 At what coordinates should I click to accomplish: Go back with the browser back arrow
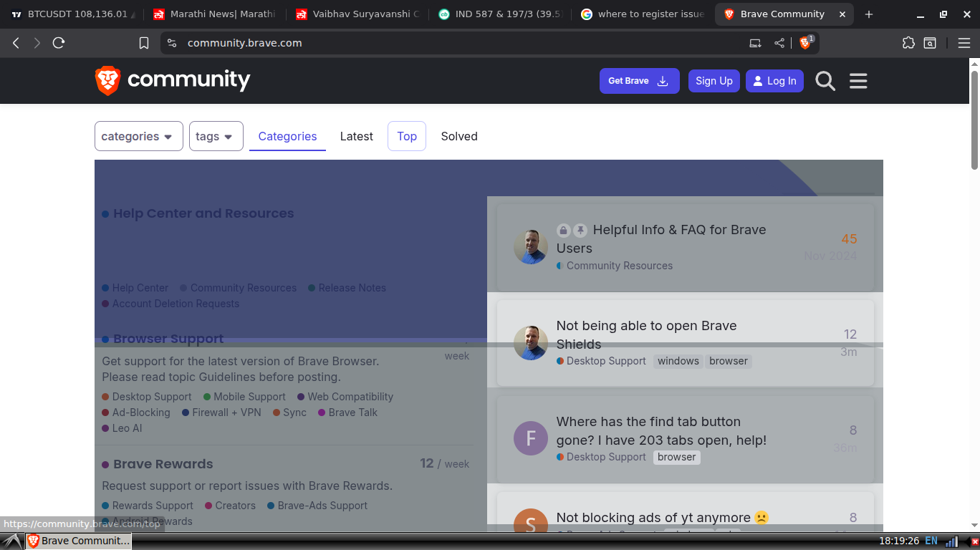click(x=16, y=43)
